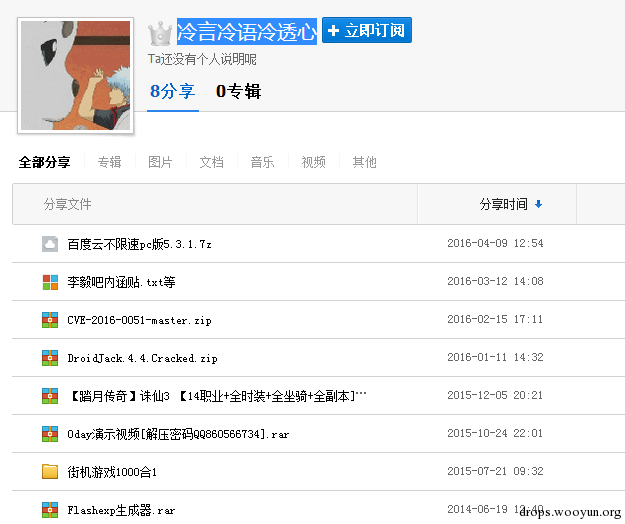Select the 图片 filter
Viewport: 625px width, 524px height.
[160, 162]
